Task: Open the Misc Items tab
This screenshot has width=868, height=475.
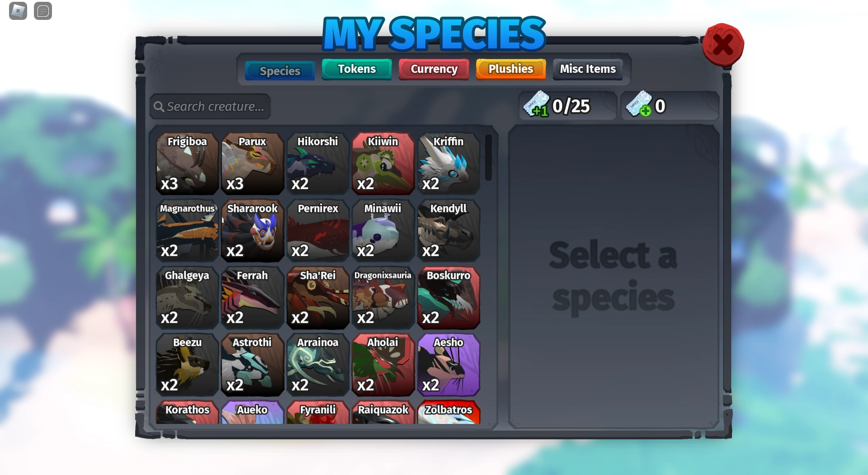Action: tap(588, 69)
